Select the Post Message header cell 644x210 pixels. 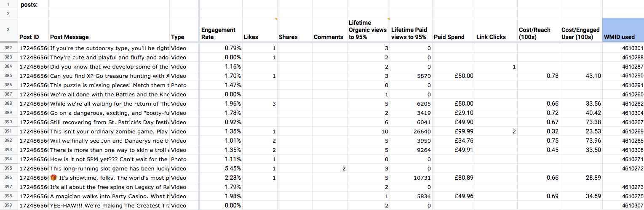[x=109, y=30]
